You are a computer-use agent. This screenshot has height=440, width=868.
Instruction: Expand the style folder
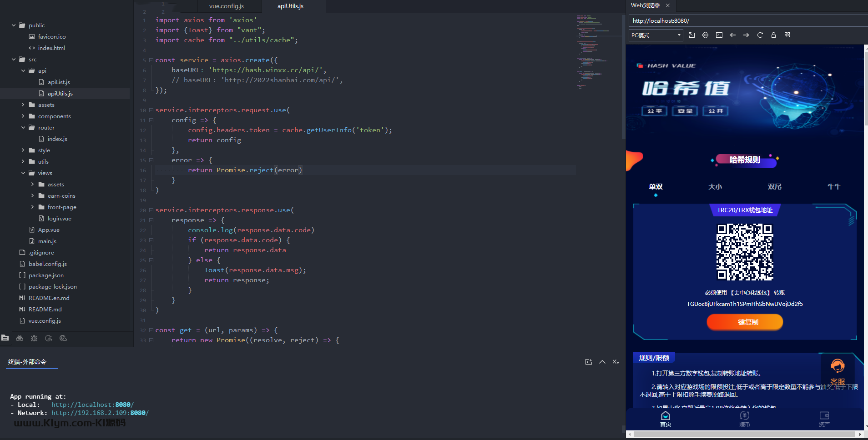pos(23,150)
